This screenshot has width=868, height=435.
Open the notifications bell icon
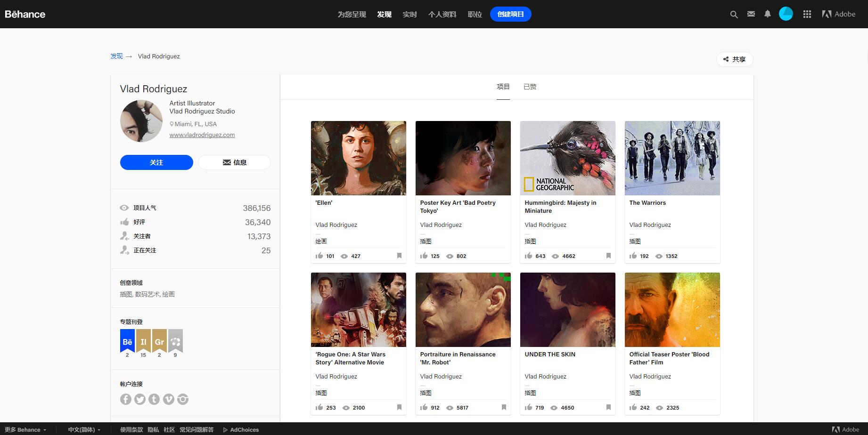click(x=768, y=14)
